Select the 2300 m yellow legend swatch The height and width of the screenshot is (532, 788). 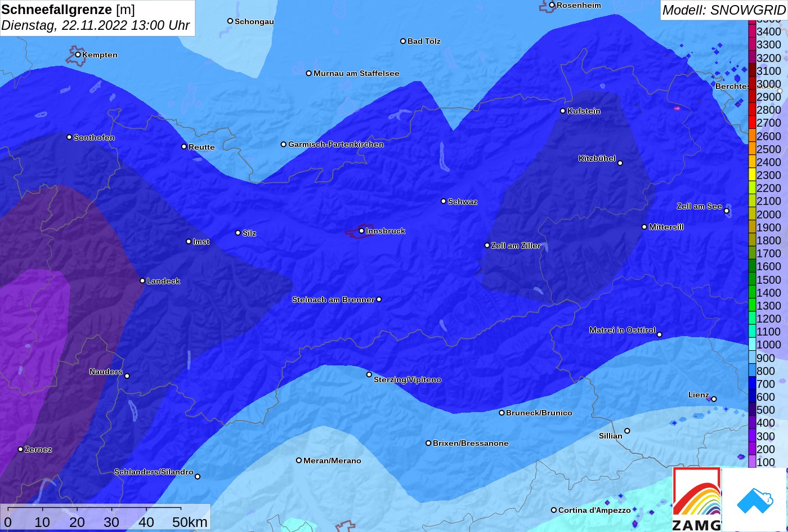point(752,175)
